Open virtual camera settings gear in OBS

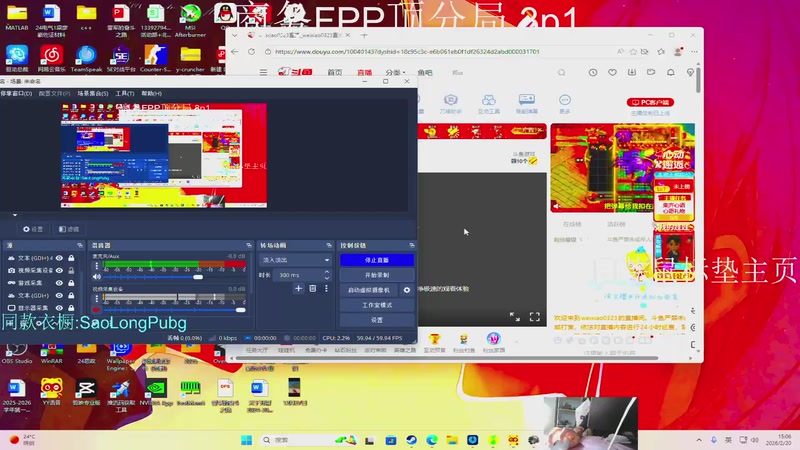point(407,290)
